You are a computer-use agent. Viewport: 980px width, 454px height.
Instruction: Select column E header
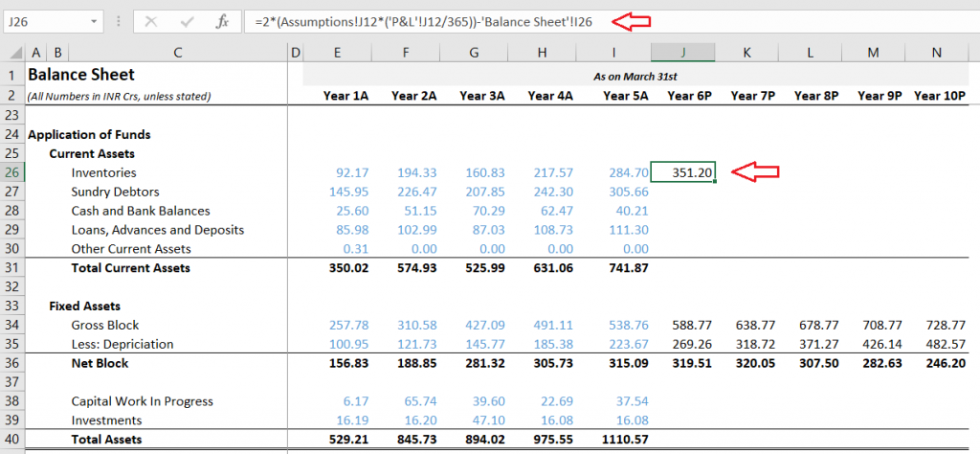(337, 53)
